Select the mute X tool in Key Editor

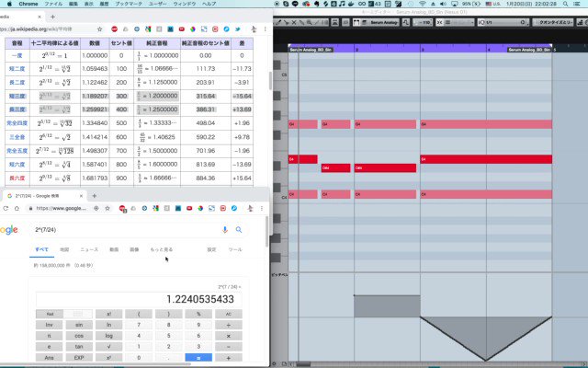[294, 22]
